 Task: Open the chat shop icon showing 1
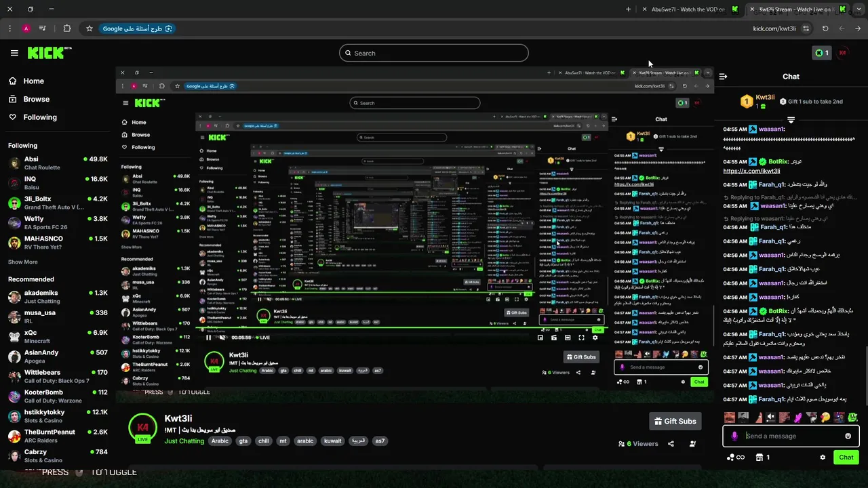[763, 457]
